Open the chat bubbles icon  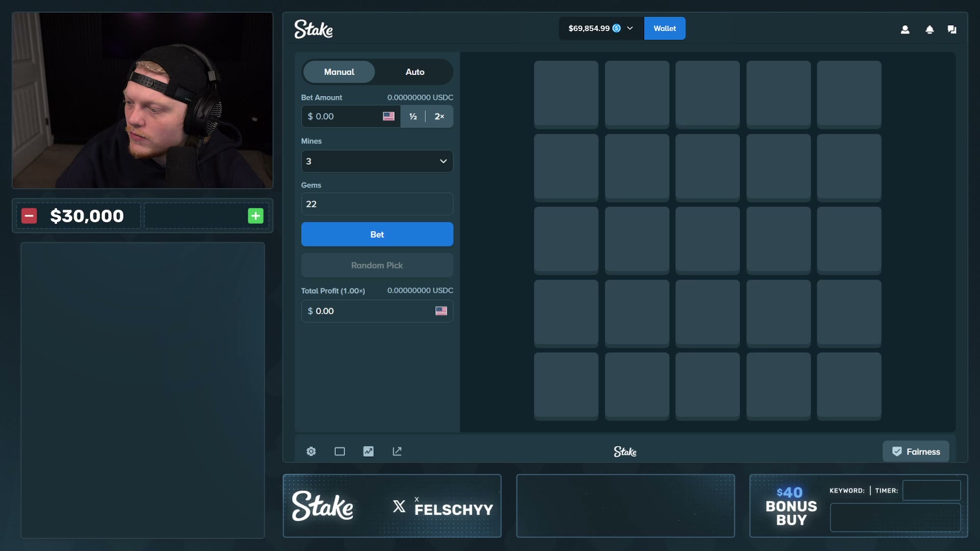952,30
